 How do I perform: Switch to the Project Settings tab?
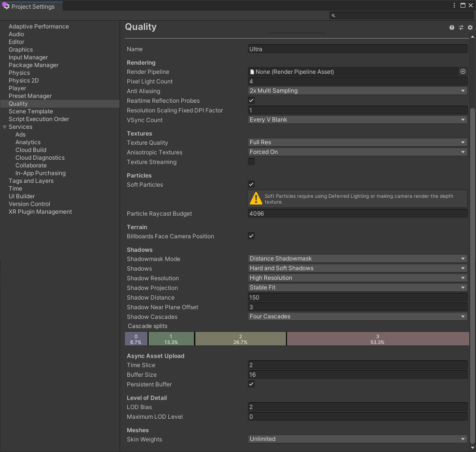coord(33,6)
